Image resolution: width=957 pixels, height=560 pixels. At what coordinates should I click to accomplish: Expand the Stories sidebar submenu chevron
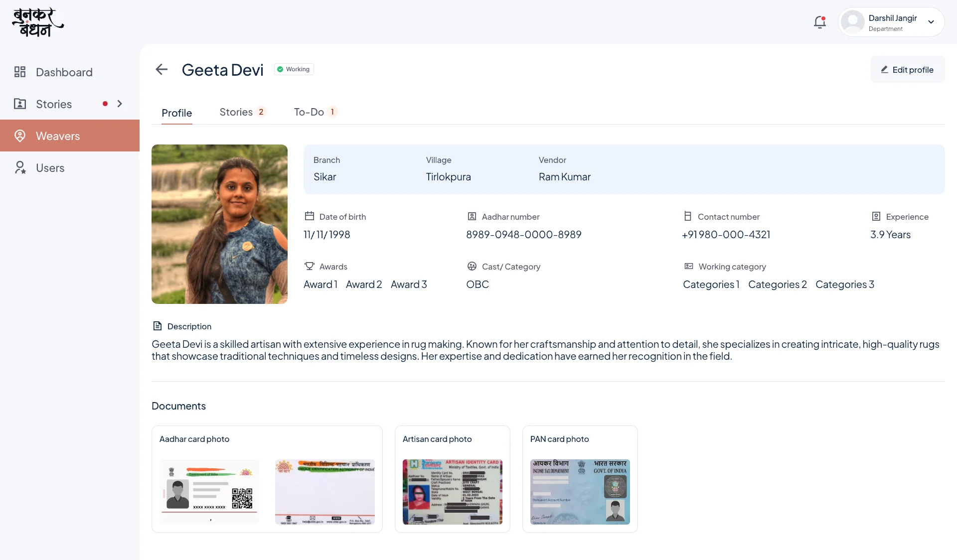[x=120, y=104]
